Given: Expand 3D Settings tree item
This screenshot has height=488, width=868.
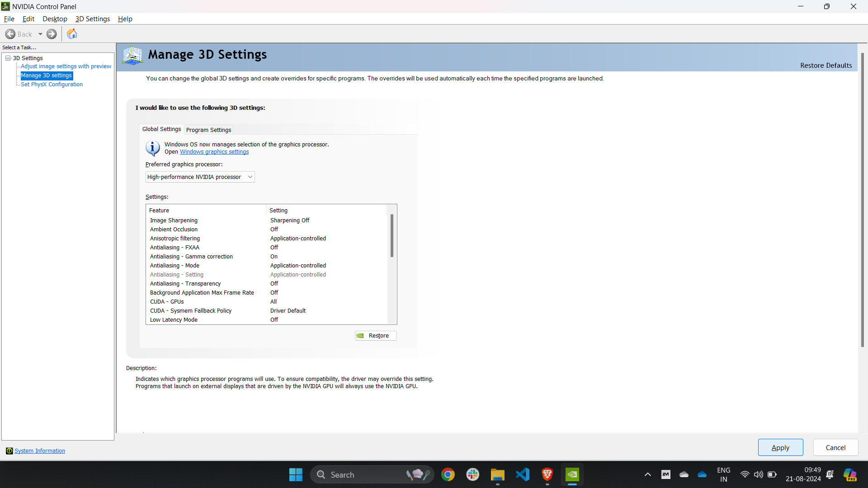Looking at the screenshot, I should pos(8,58).
